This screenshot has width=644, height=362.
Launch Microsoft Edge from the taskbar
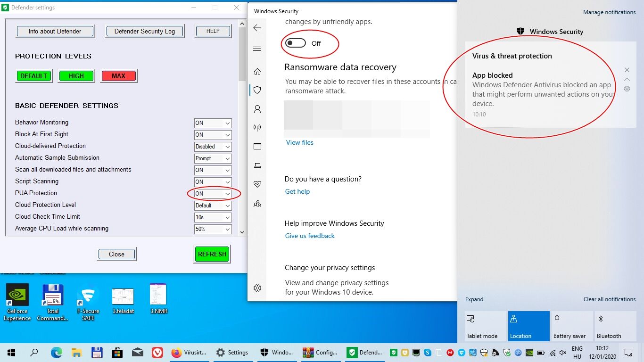(57, 352)
